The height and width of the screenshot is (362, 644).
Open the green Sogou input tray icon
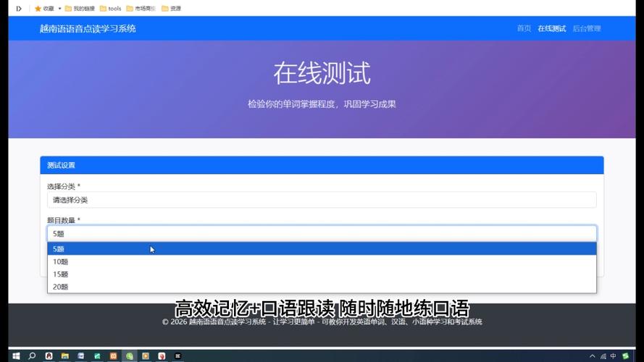click(625, 355)
